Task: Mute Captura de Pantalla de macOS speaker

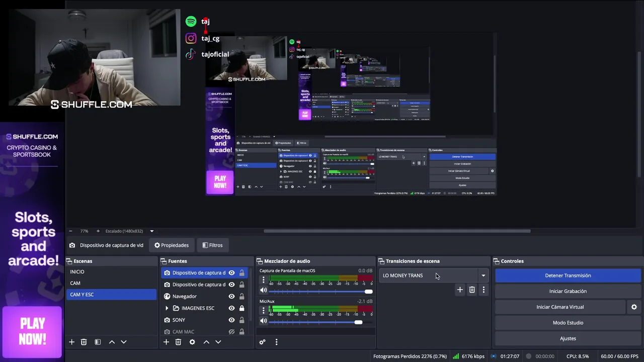Action: coord(263,290)
